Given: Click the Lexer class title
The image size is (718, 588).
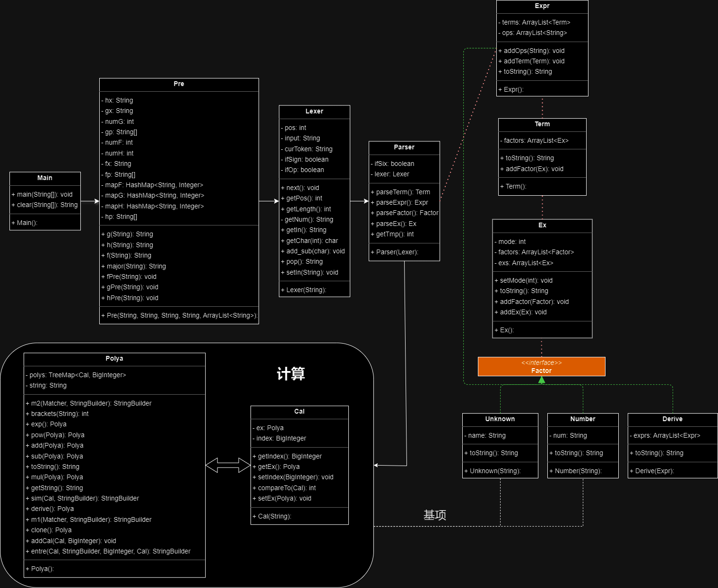Looking at the screenshot, I should click(x=314, y=112).
